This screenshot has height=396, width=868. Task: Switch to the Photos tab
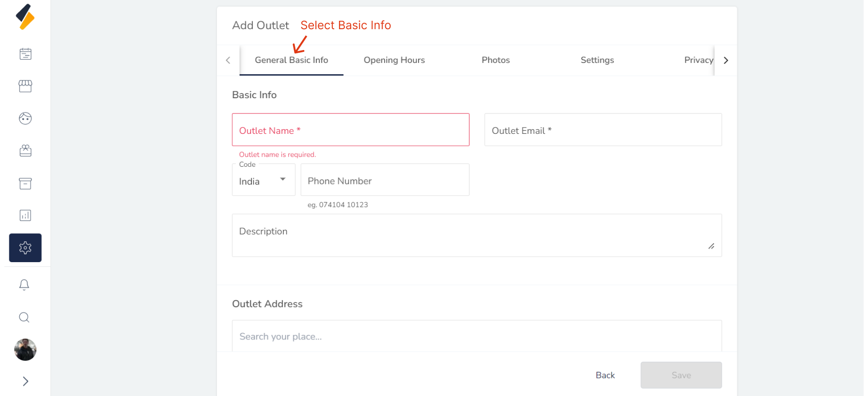496,60
